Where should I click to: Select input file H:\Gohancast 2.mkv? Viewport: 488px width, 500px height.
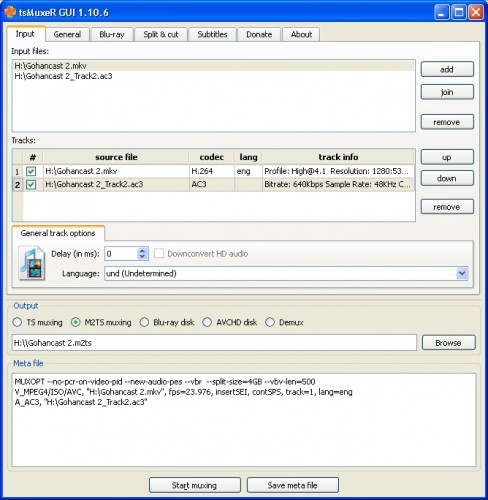[x=213, y=66]
